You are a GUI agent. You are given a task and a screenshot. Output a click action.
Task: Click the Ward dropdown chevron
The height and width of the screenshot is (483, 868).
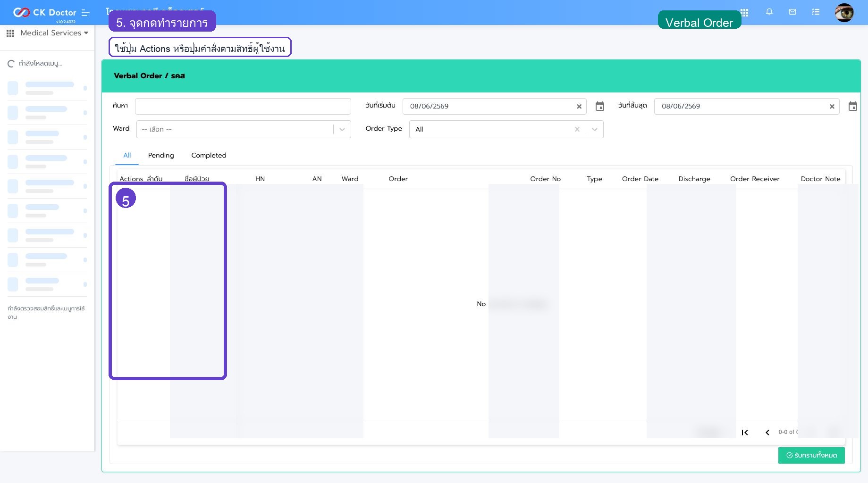pyautogui.click(x=342, y=129)
